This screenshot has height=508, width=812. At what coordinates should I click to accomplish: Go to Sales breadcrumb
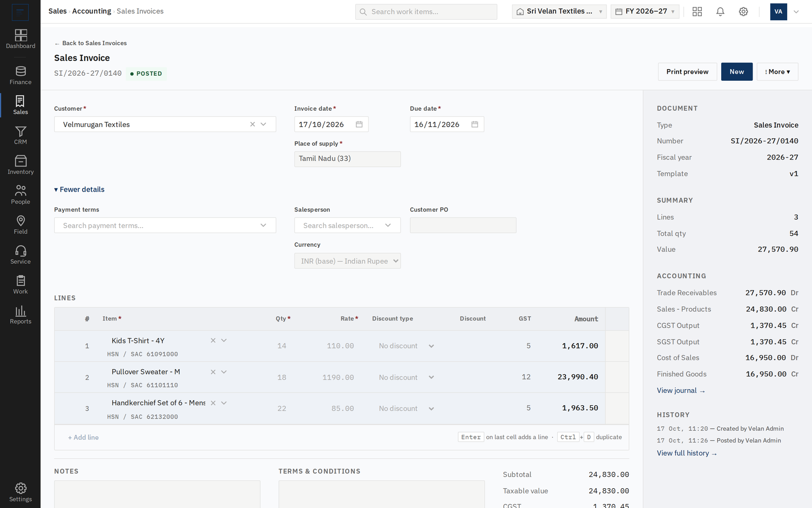(57, 11)
